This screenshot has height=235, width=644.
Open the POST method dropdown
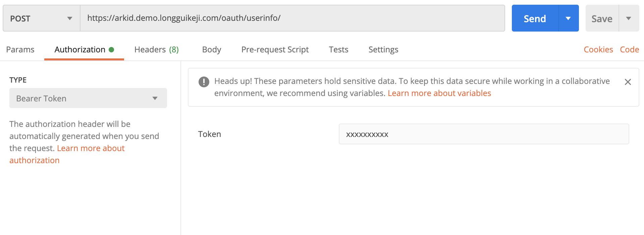click(x=41, y=18)
